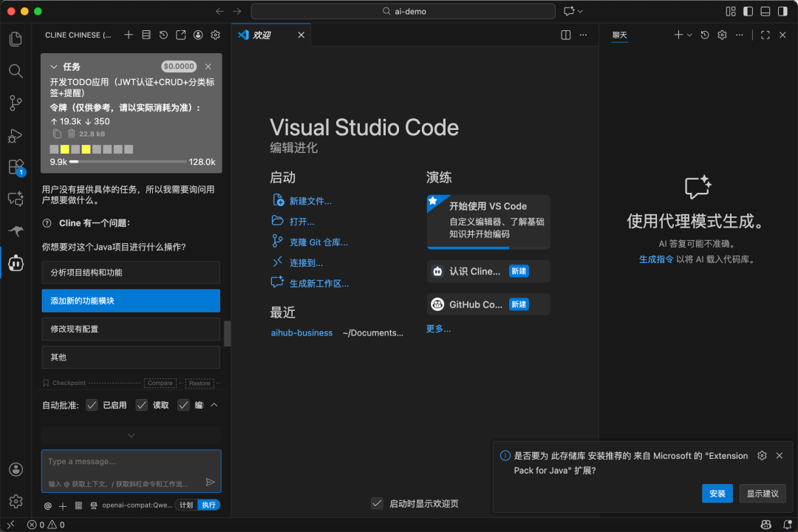Open the kangaroo extension icon in activity bar
This screenshot has width=798, height=532.
(x=16, y=231)
